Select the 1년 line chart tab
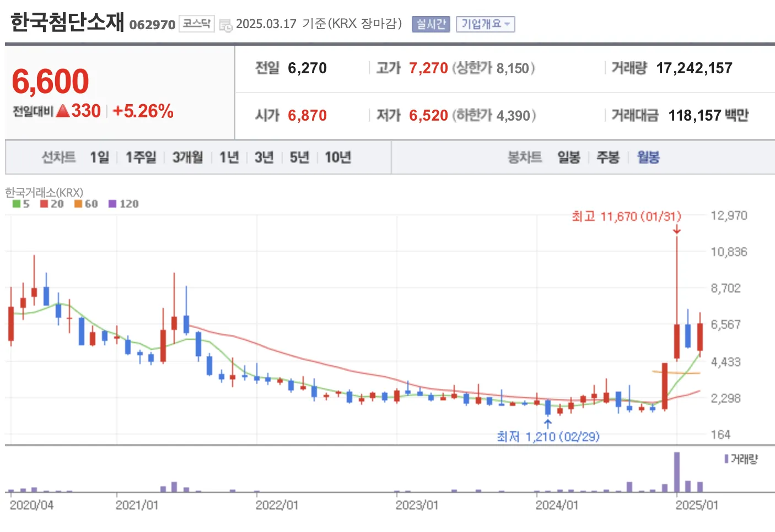Viewport: 775px width, 532px height. [229, 158]
